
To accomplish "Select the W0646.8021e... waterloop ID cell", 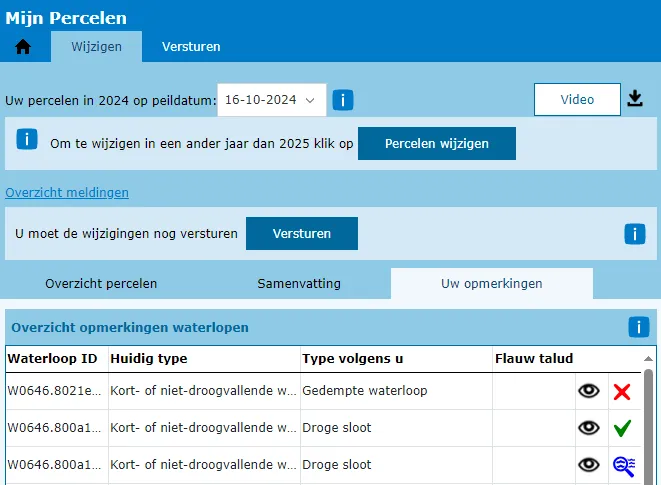I will click(57, 391).
